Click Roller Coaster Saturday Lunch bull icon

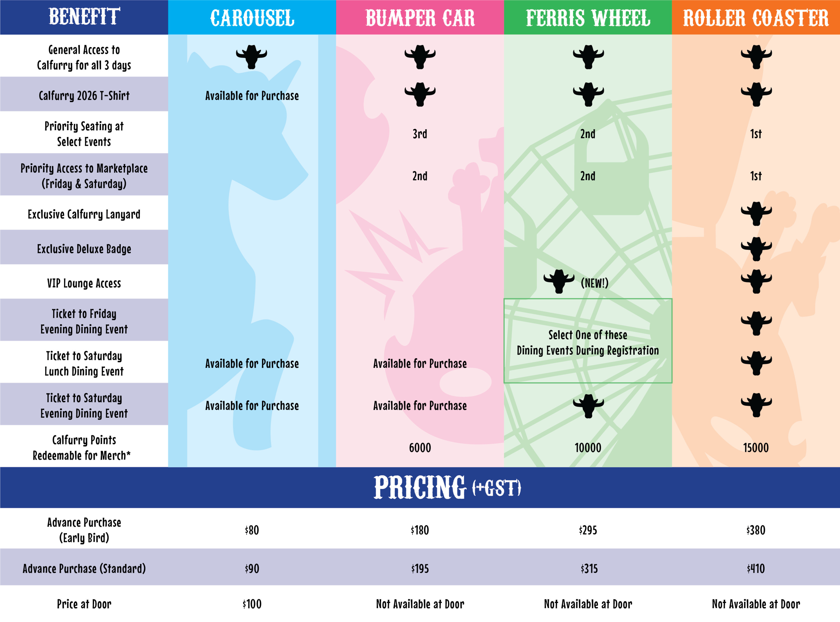point(756,363)
